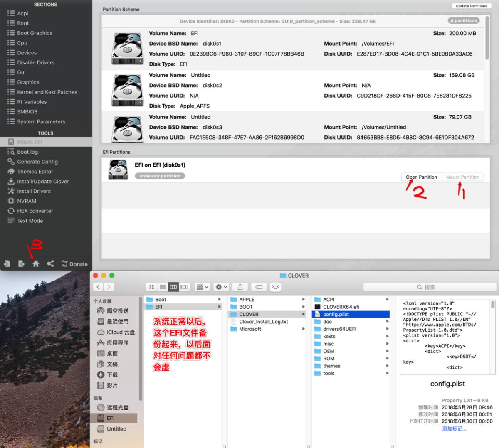Click the share icon in bottom bar
499x448 pixels.
click(50, 263)
